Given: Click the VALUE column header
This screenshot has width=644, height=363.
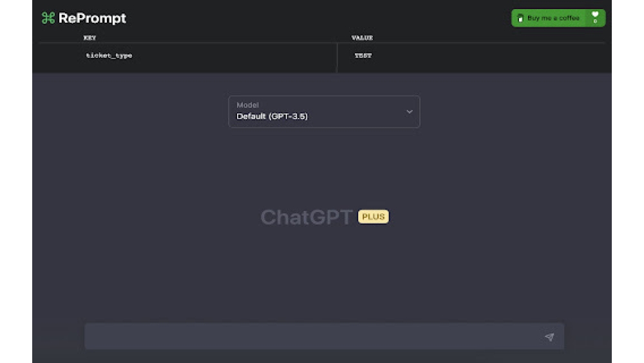Looking at the screenshot, I should click(362, 38).
